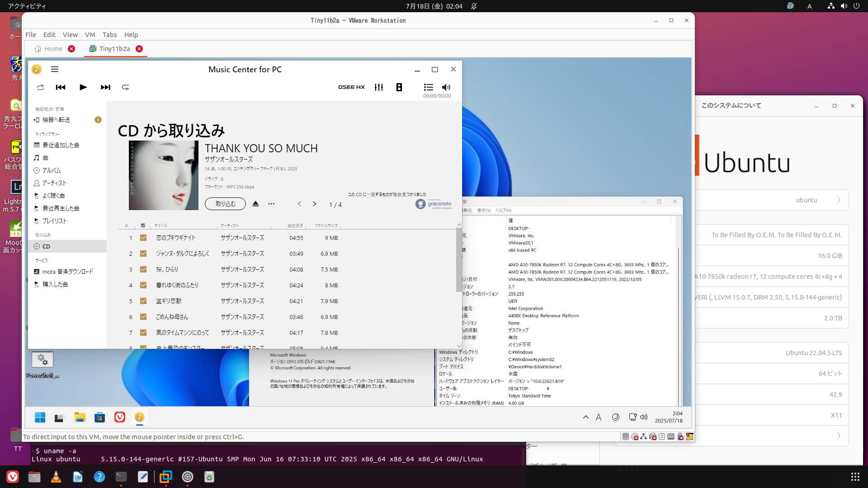Open the VMware View menu
The image size is (868, 488).
click(x=70, y=35)
